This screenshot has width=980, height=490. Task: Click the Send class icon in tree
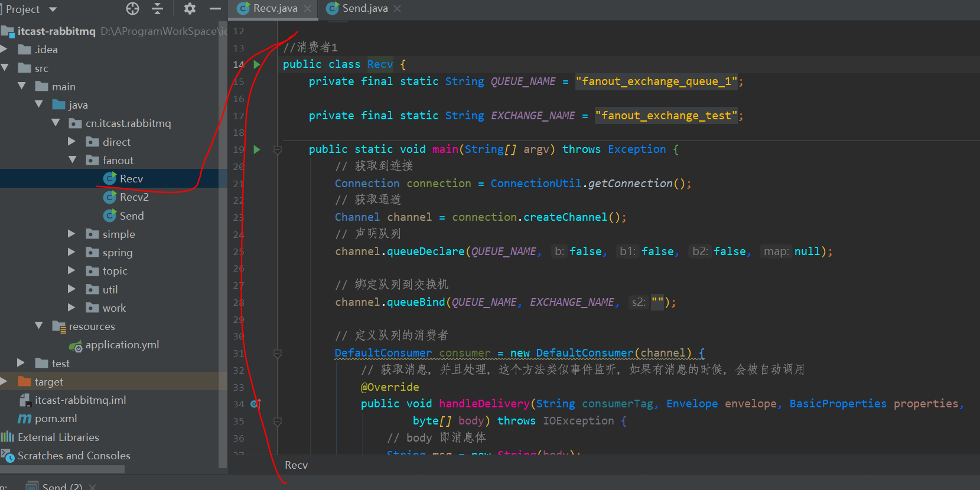point(110,216)
